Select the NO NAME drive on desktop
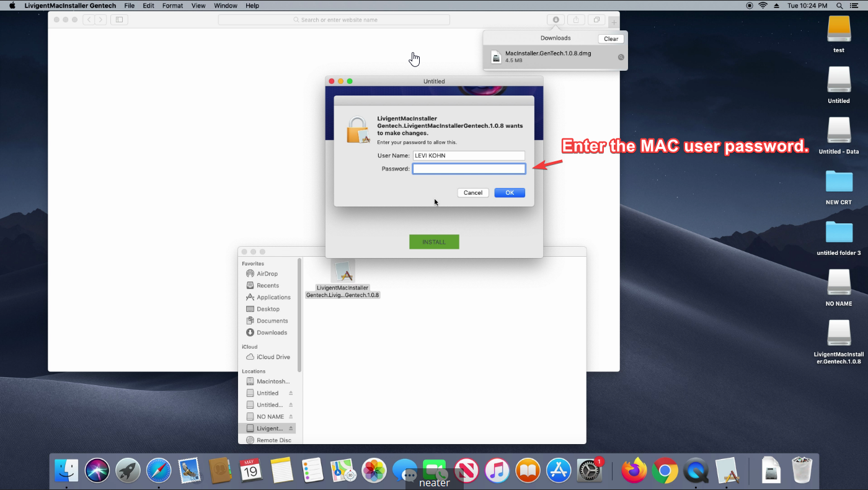The height and width of the screenshot is (490, 868). pos(839,283)
